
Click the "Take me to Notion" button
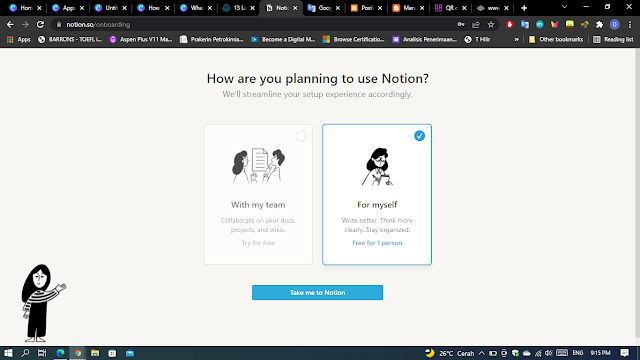point(317,292)
